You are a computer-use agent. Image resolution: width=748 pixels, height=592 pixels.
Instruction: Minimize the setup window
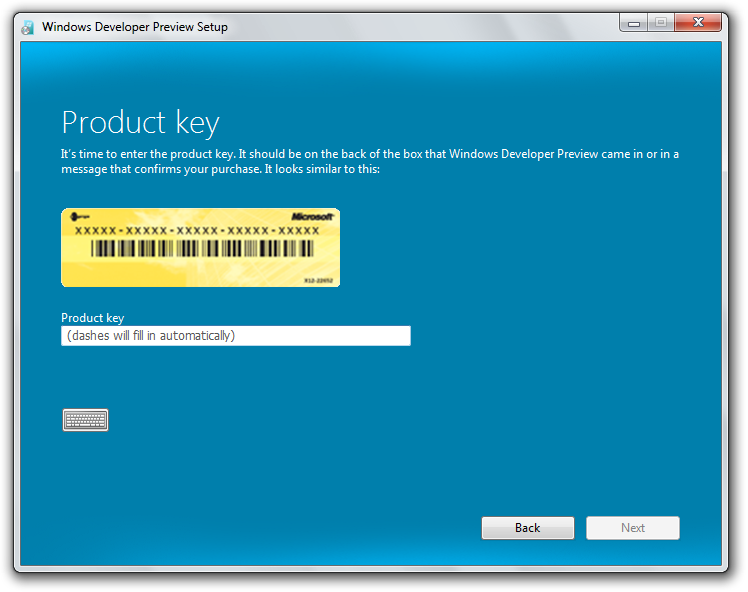coord(634,22)
